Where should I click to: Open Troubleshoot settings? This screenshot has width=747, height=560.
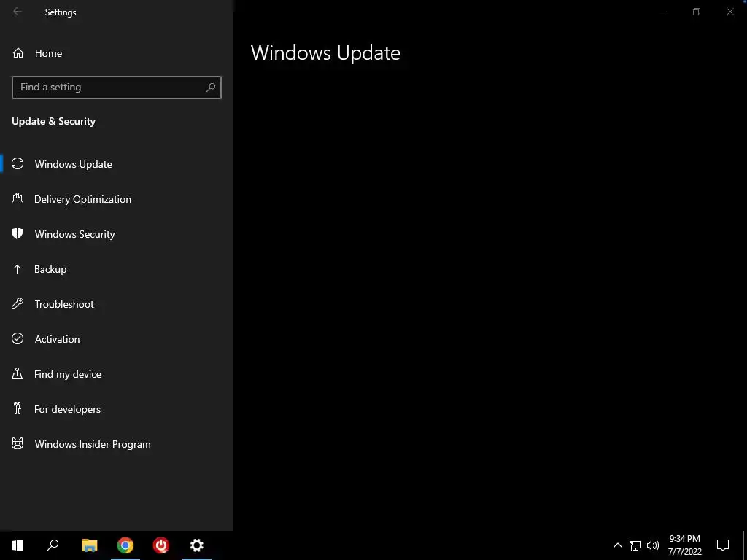point(117,304)
